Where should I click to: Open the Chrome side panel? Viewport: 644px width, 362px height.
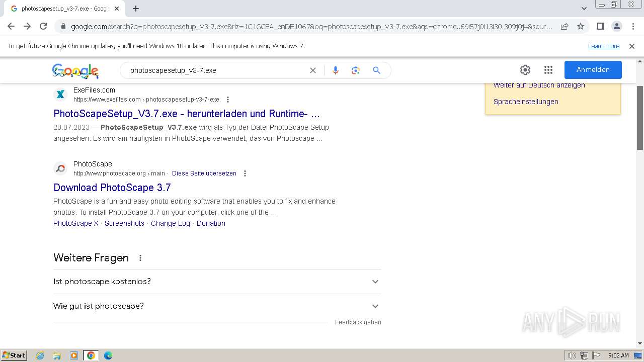[600, 26]
